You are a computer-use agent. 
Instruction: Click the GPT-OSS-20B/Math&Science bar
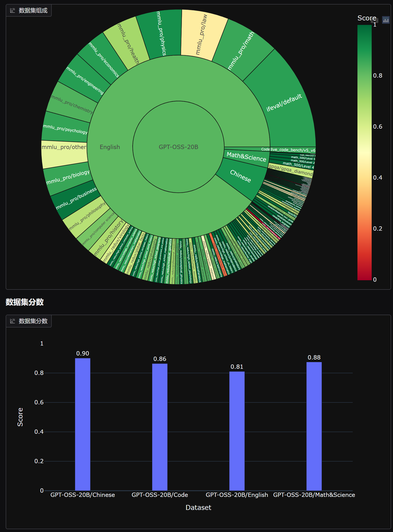[314, 426]
